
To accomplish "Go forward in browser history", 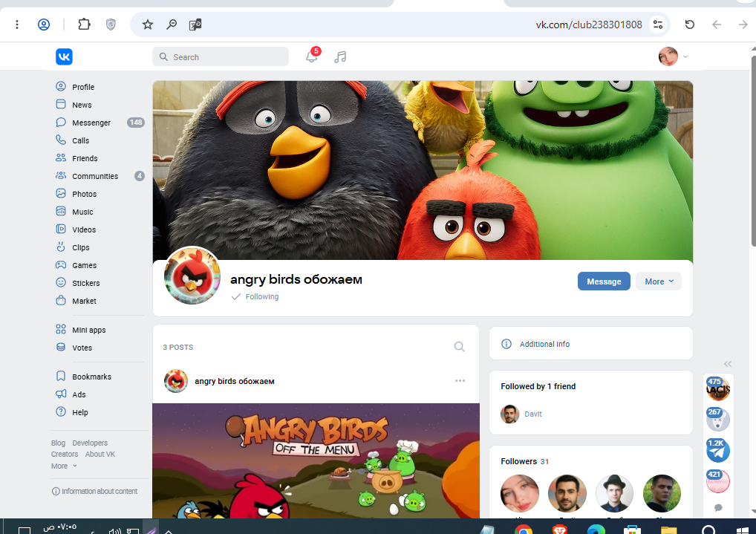I will 743,24.
